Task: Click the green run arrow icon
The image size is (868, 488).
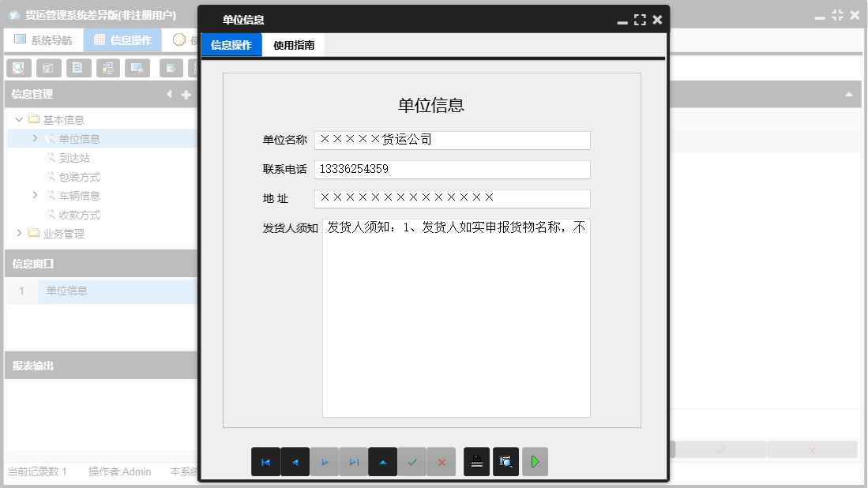Action: click(x=535, y=461)
